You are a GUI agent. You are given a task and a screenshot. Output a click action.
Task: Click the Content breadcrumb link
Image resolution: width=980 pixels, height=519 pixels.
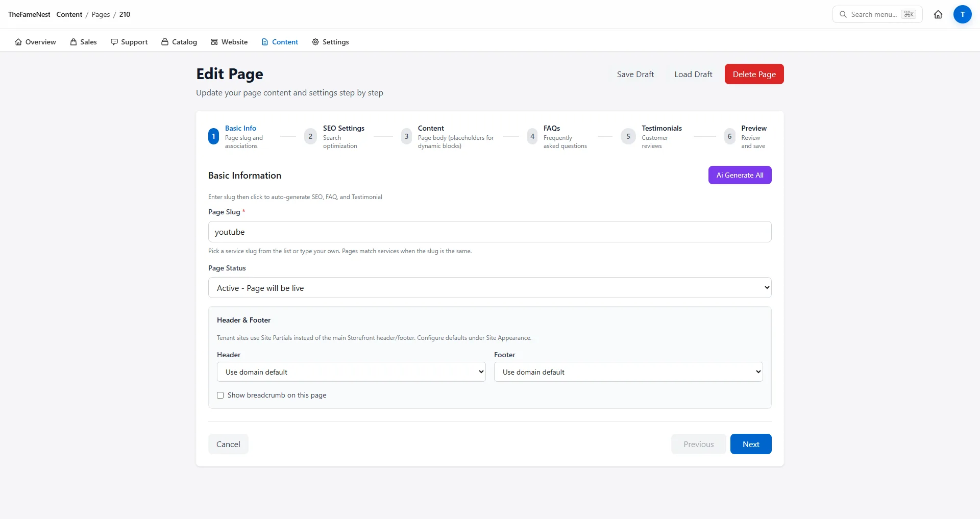pos(69,14)
